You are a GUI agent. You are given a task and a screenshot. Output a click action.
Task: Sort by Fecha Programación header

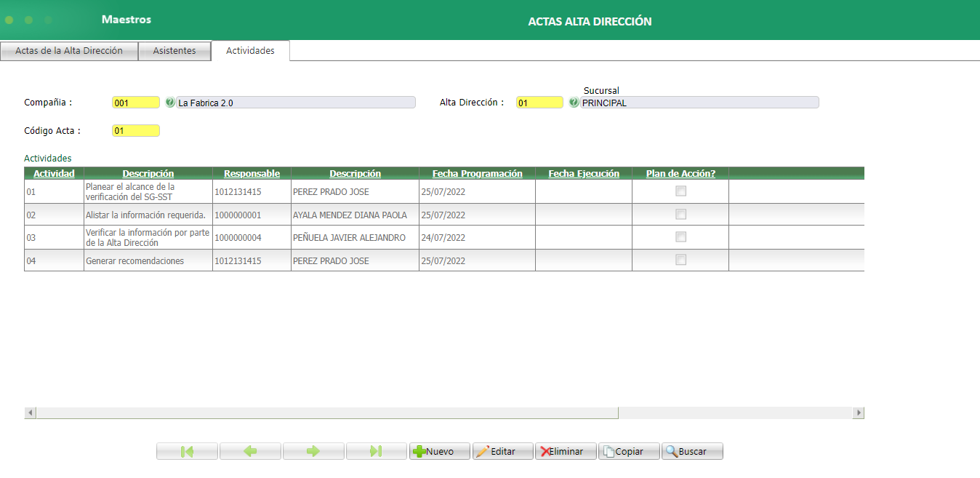pyautogui.click(x=477, y=173)
